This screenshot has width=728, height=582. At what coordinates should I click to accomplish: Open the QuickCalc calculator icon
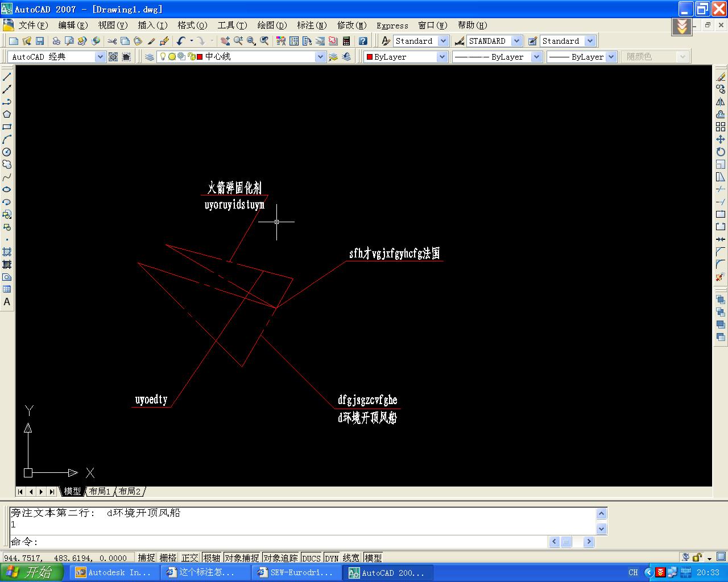(x=346, y=41)
